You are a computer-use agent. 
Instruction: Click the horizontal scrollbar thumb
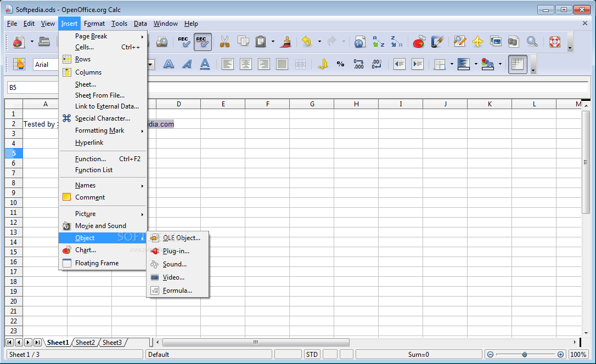coord(256,343)
